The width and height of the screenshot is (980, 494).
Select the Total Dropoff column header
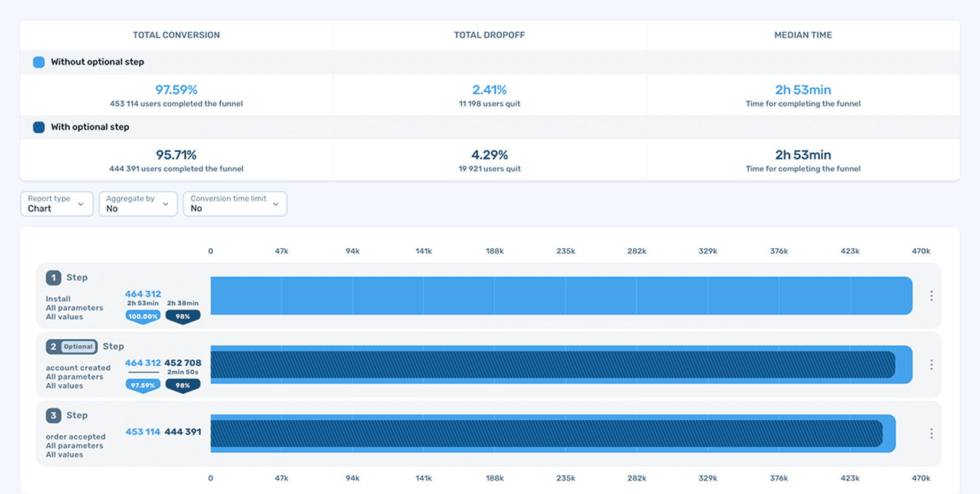[x=489, y=35]
